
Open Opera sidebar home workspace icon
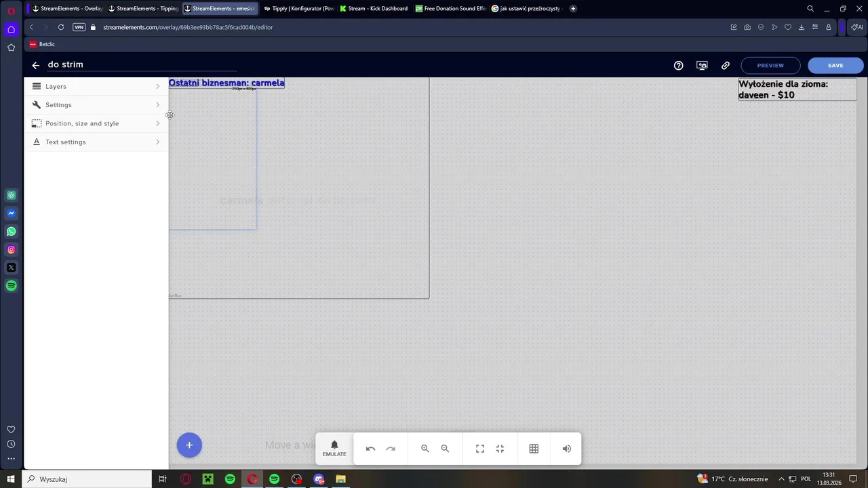(x=11, y=29)
